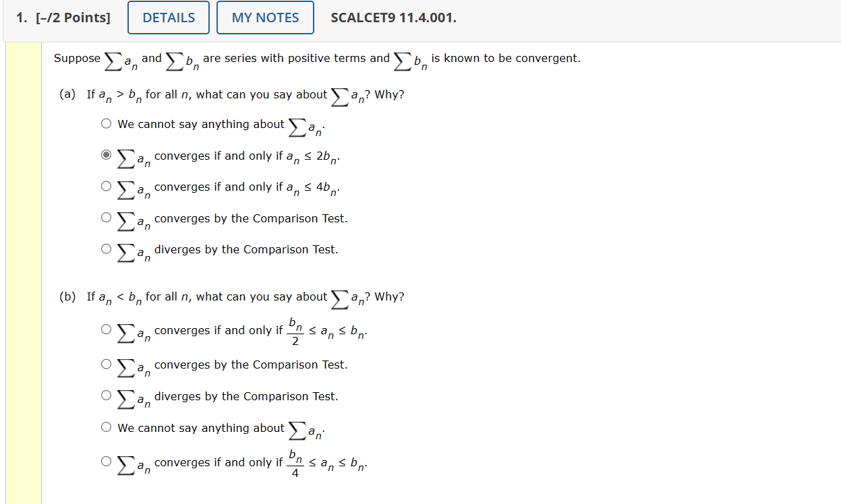Select 'bn/4 ≤ an ≤ bn' option in part (b)

(106, 461)
